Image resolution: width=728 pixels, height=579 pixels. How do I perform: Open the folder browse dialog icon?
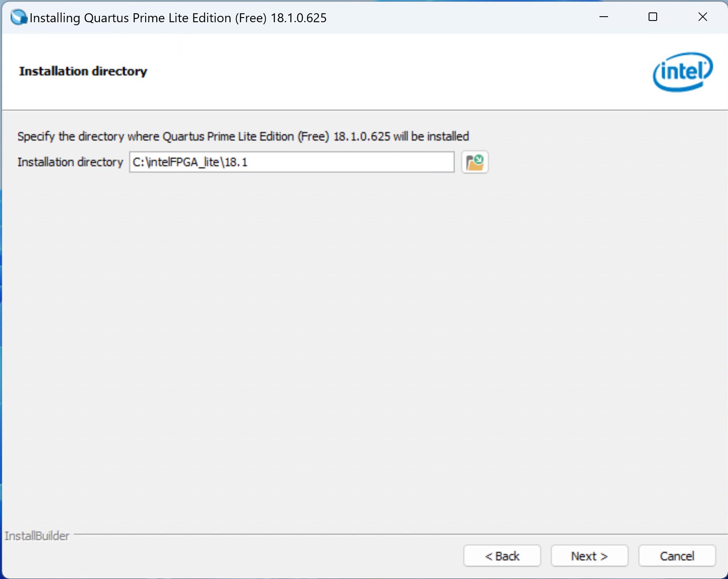pos(475,162)
